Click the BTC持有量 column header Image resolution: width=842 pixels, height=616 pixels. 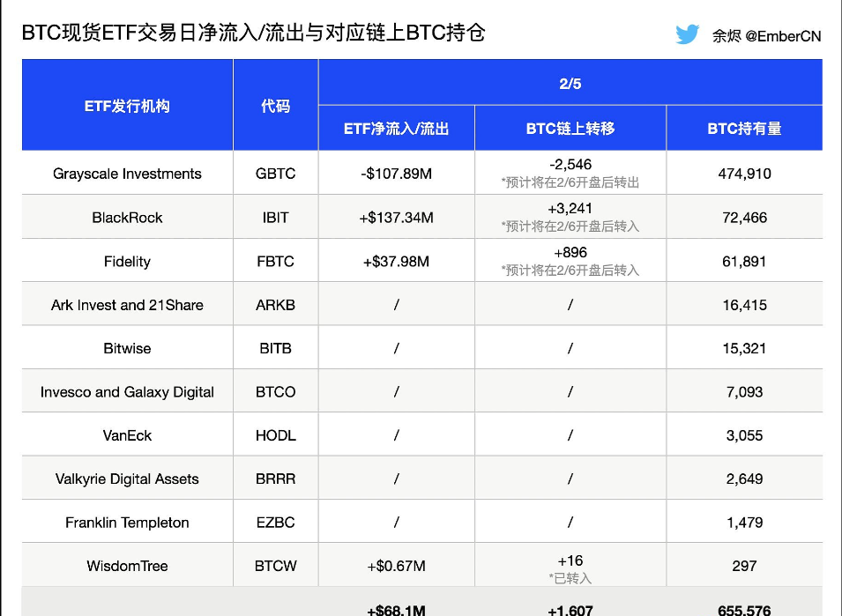[x=745, y=127]
